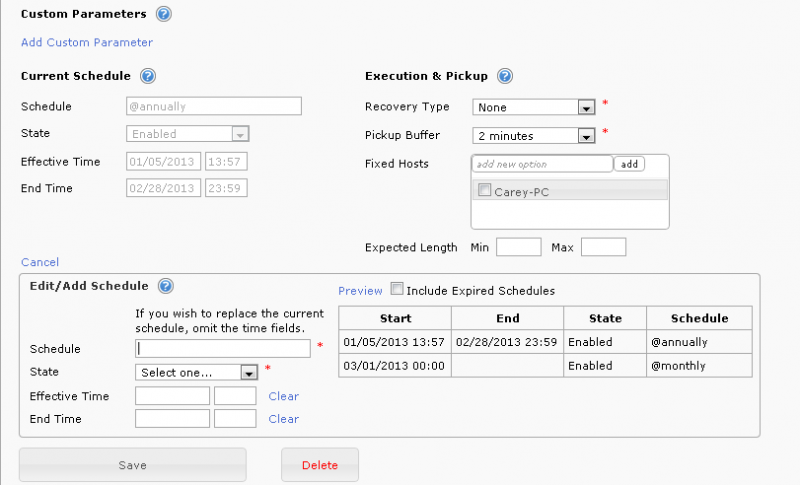This screenshot has width=800, height=485.
Task: Click the red Delete button
Action: [320, 465]
